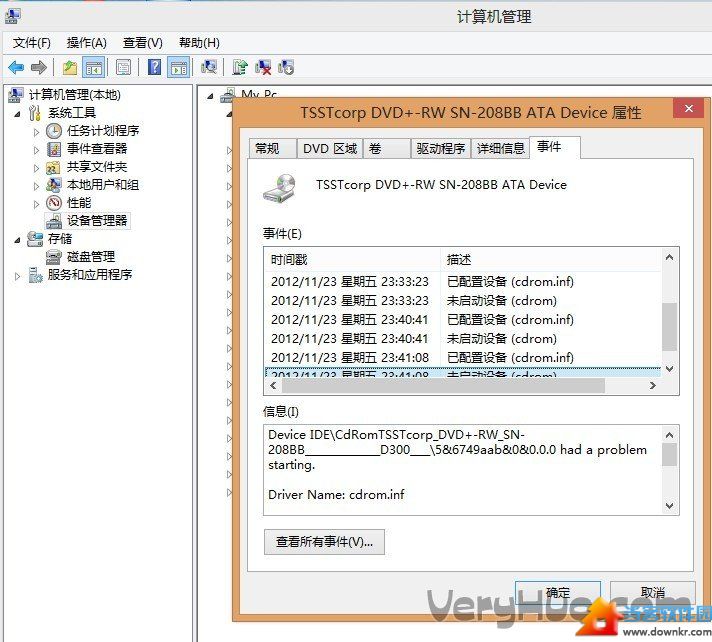Select 存储 tree item
This screenshot has height=642, width=712.
click(x=60, y=238)
